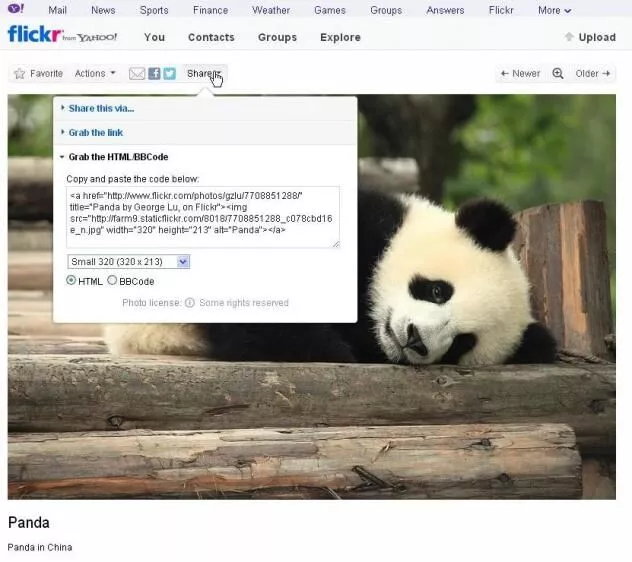Open the Contacts menu
The image size is (632, 562).
pos(211,37)
